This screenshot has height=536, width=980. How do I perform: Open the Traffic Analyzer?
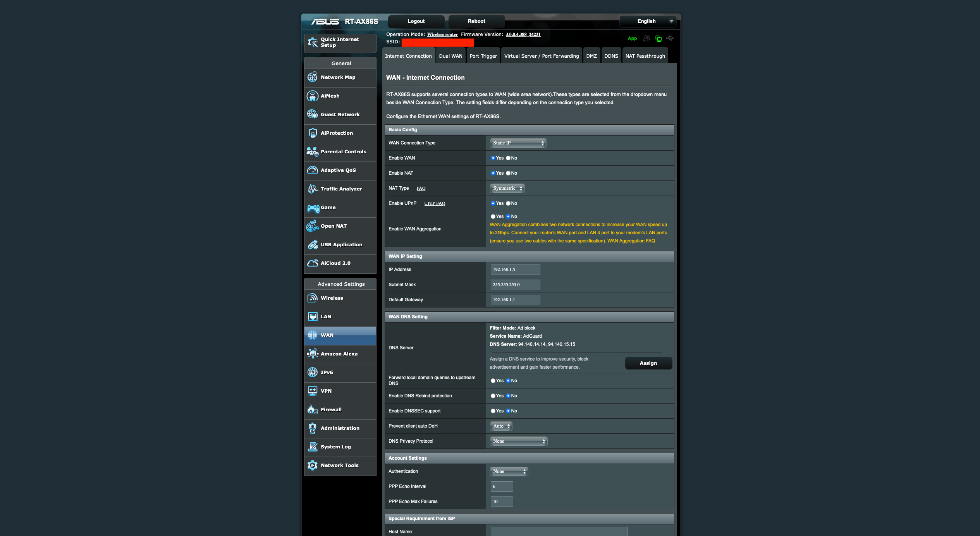click(340, 189)
